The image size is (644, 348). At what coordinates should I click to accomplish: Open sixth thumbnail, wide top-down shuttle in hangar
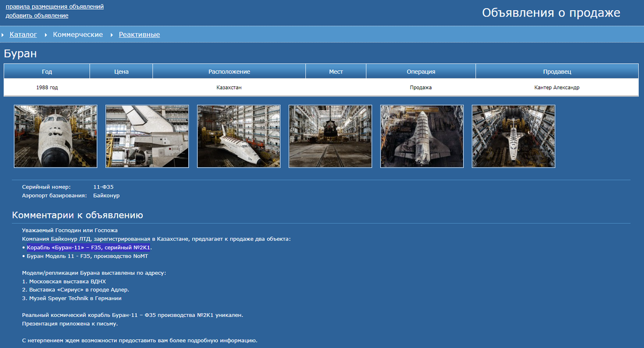[514, 136]
